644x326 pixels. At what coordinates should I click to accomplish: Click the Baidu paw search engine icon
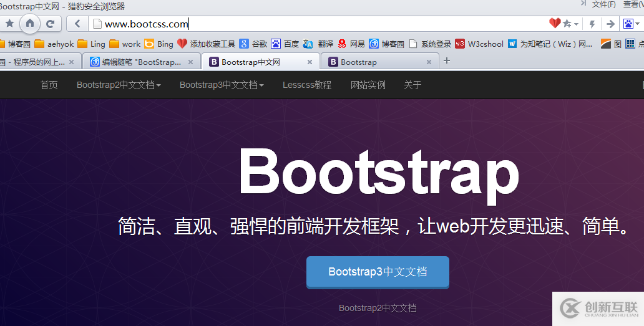coord(628,24)
